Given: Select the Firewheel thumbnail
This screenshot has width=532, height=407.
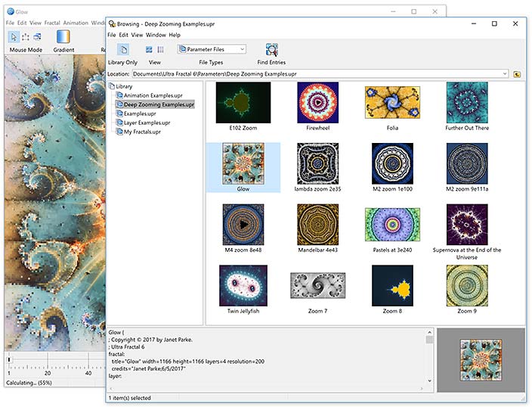Looking at the screenshot, I should tap(318, 103).
